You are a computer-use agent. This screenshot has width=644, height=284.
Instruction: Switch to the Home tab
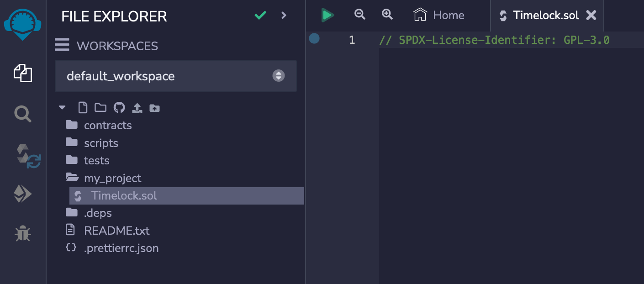tap(439, 15)
